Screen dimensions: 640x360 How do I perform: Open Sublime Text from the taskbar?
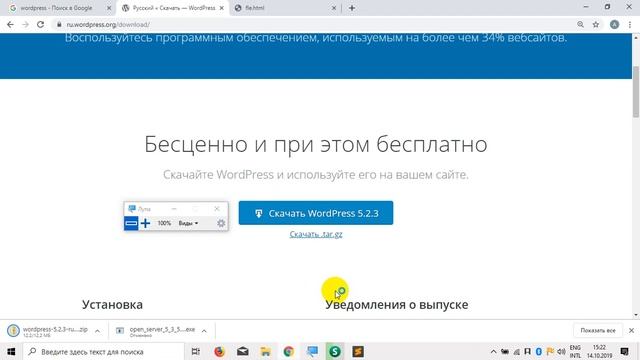358,351
